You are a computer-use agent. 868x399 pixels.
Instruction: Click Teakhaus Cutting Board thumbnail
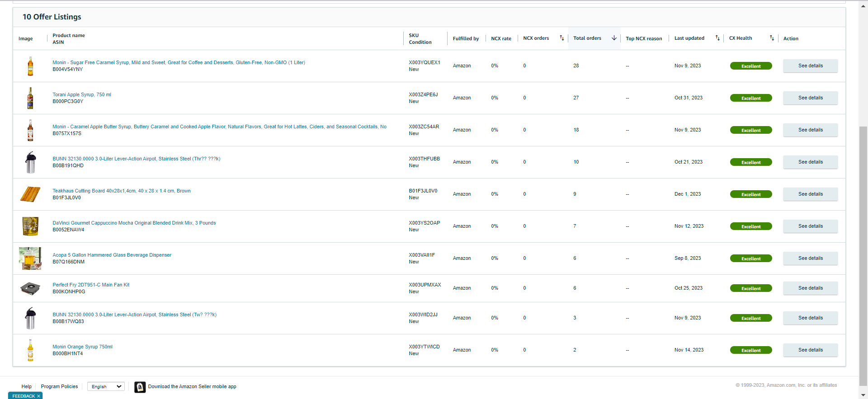click(x=30, y=194)
